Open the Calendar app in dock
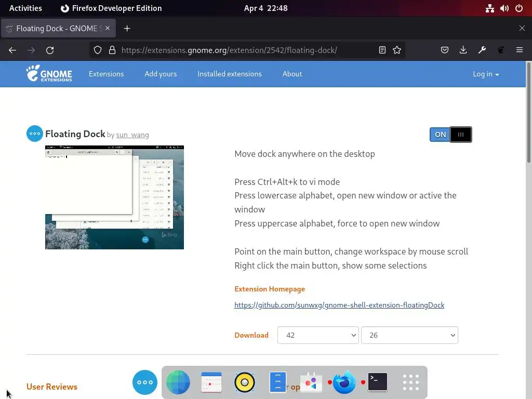This screenshot has height=399, width=532. pos(211,382)
